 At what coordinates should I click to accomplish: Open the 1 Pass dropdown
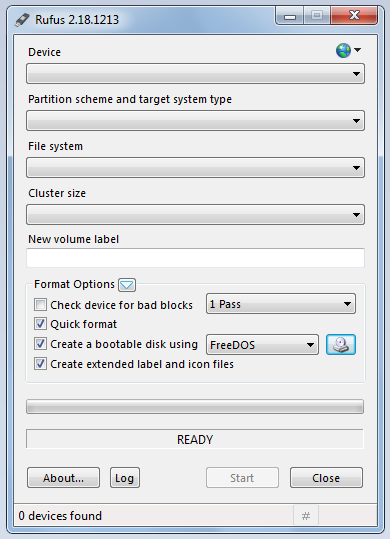pos(281,304)
